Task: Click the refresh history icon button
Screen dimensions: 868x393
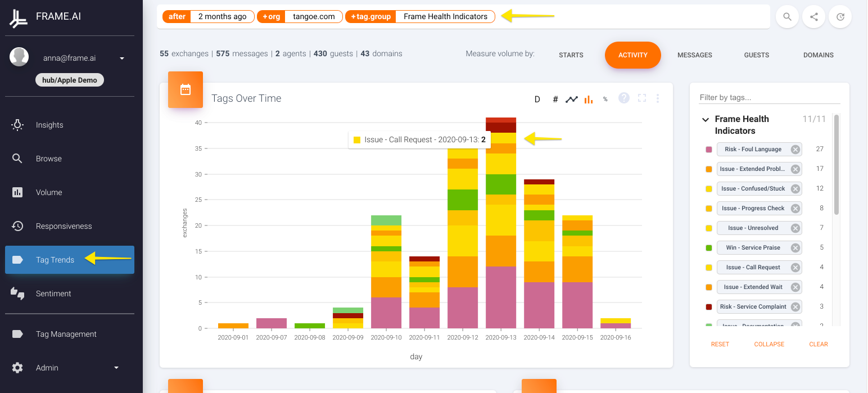Action: tap(840, 17)
